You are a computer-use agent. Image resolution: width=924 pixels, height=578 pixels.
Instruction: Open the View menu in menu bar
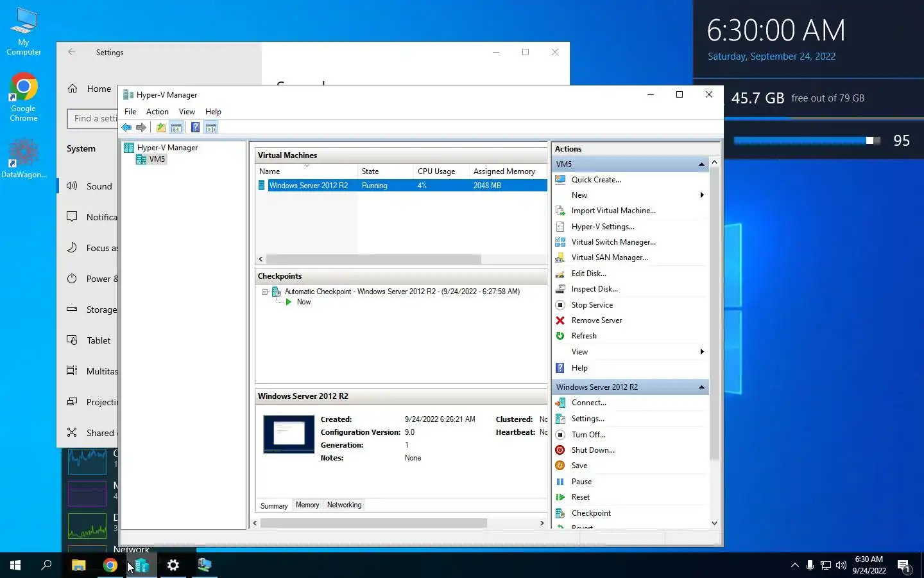point(187,112)
